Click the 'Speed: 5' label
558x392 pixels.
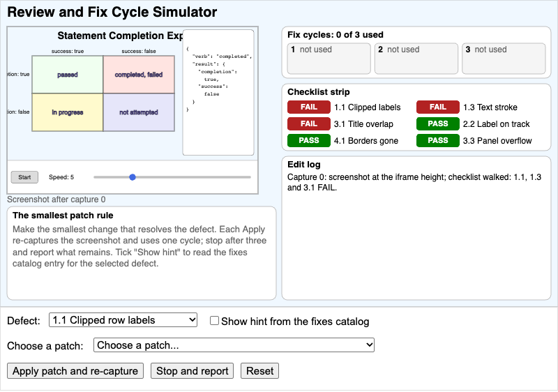(x=61, y=177)
